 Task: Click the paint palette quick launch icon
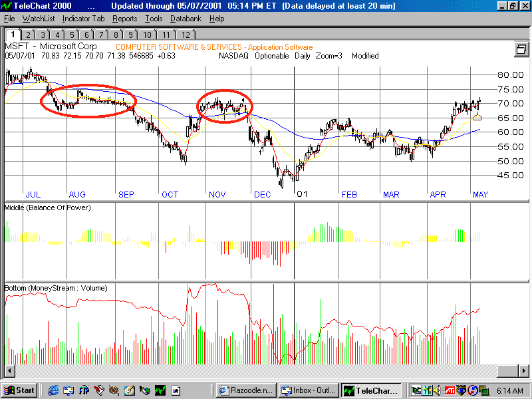click(x=114, y=390)
